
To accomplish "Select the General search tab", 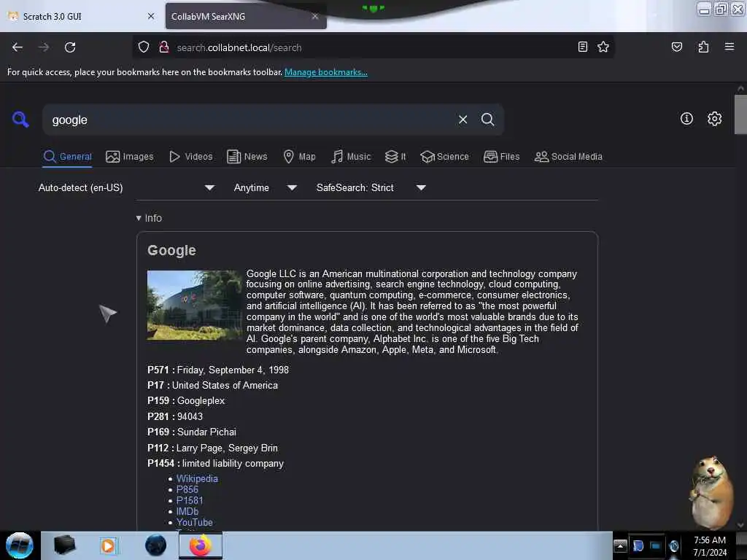I will [x=67, y=157].
